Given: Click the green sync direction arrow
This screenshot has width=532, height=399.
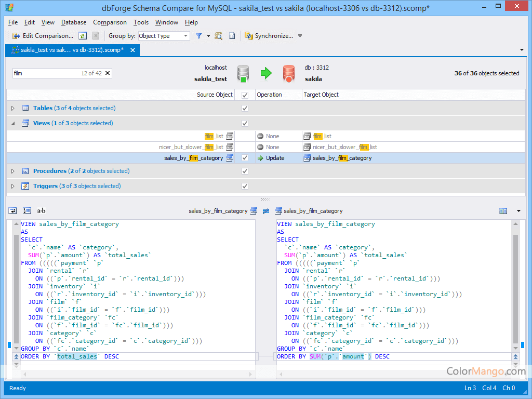Looking at the screenshot, I should coord(266,73).
